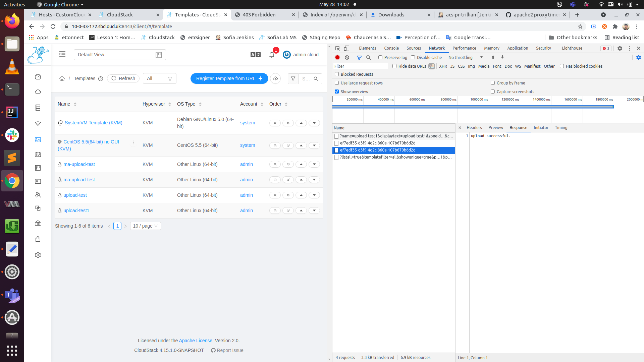Open the No throttling dropdown
Screen dimensions: 644x362
(466, 58)
